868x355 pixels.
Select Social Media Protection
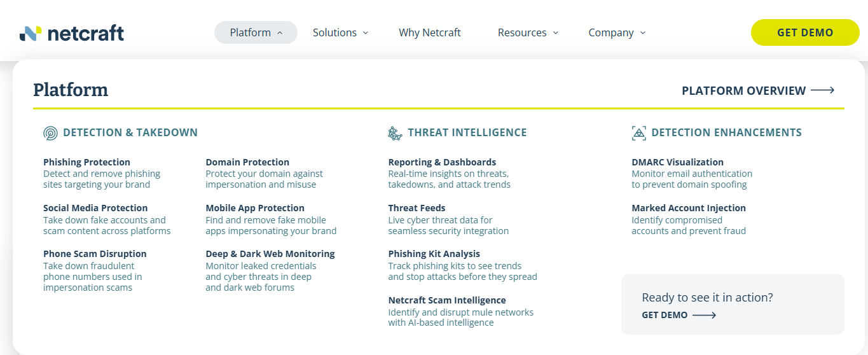pyautogui.click(x=95, y=208)
